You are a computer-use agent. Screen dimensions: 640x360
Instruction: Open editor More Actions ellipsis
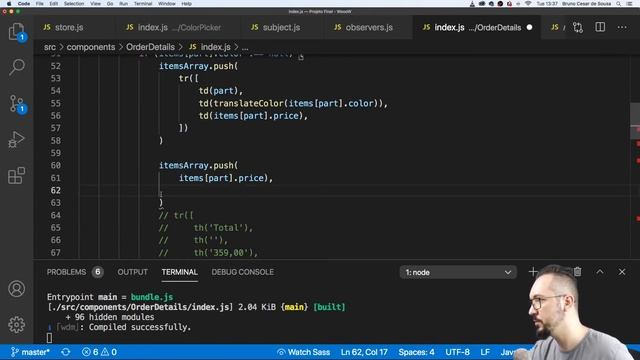tap(622, 27)
